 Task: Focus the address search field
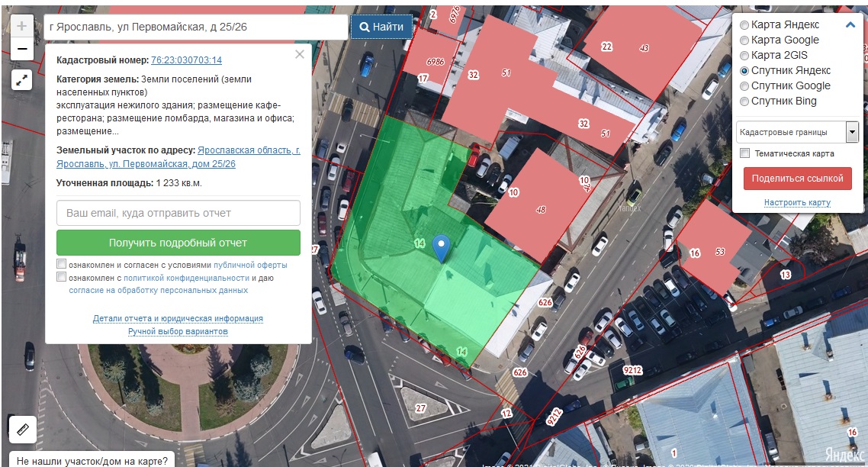point(196,27)
